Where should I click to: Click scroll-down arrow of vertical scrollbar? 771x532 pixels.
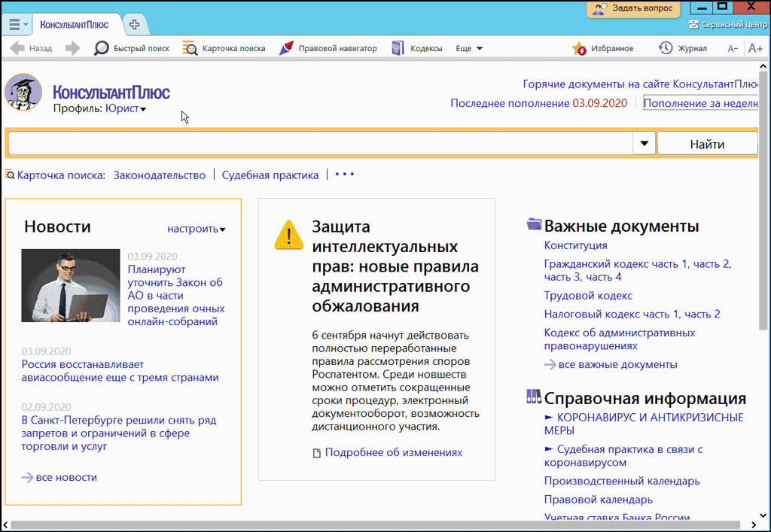tap(763, 515)
